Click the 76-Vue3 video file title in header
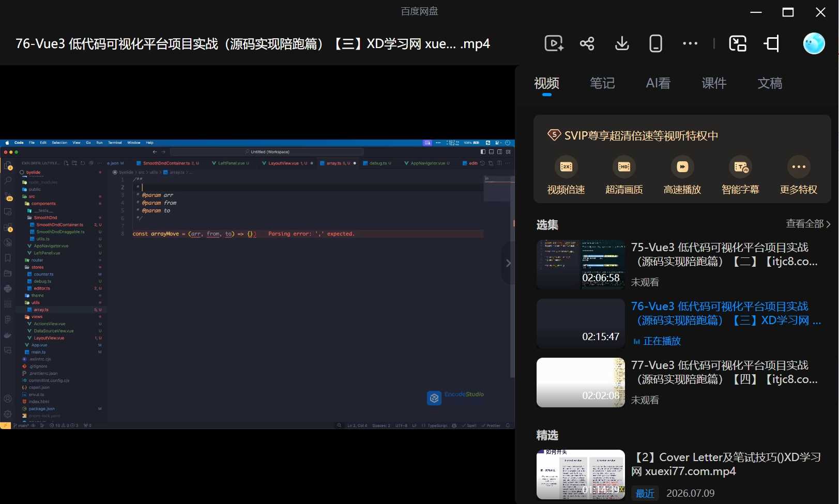 click(x=253, y=43)
